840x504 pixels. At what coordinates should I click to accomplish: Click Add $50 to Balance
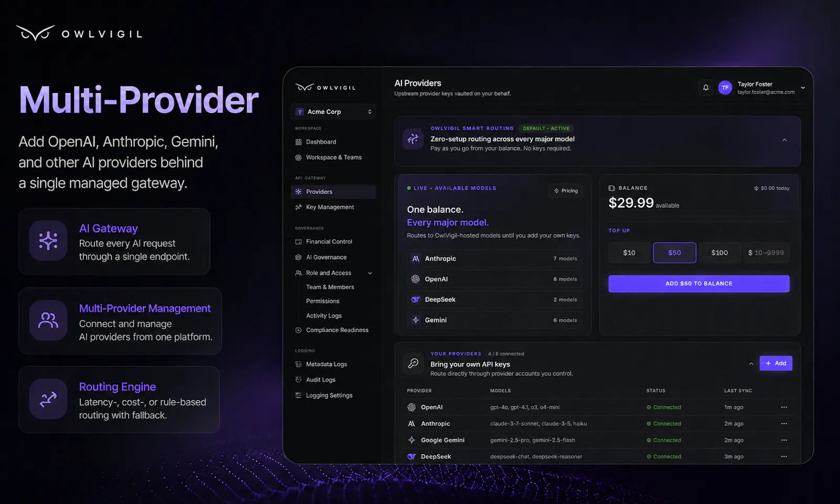[x=699, y=284]
